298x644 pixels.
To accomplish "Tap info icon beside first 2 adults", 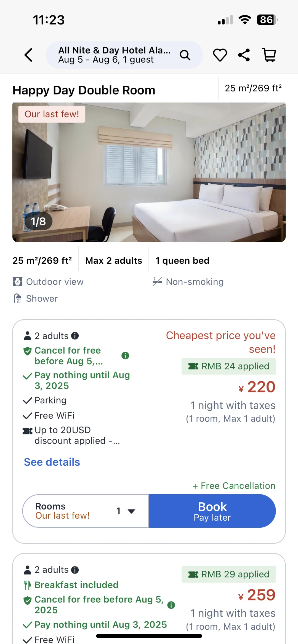I will (x=75, y=336).
